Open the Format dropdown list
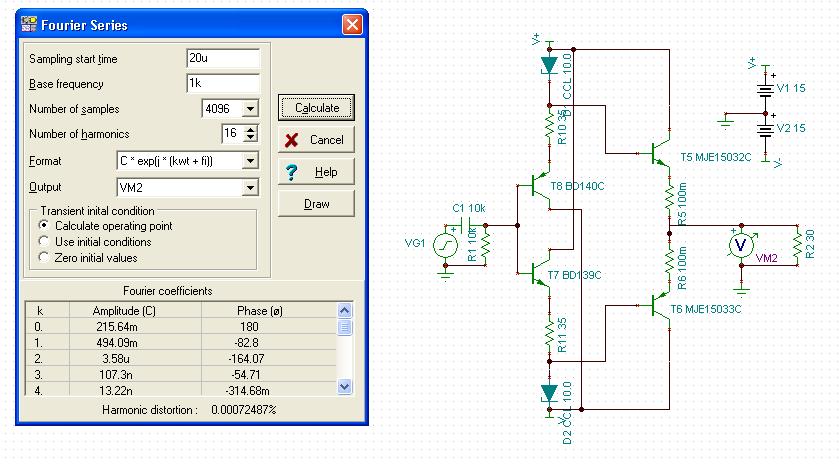This screenshot has width=839, height=464. click(x=250, y=161)
